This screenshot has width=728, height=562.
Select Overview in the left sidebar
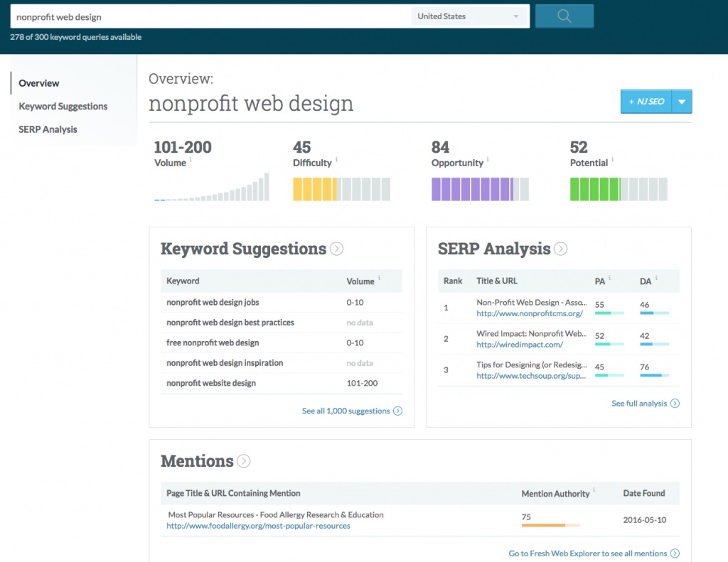39,83
